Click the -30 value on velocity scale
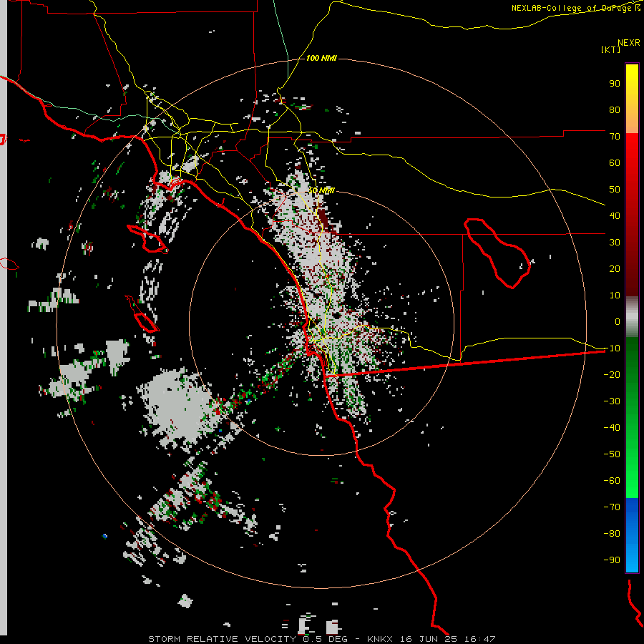Screen dimensions: 644x644 [612, 401]
